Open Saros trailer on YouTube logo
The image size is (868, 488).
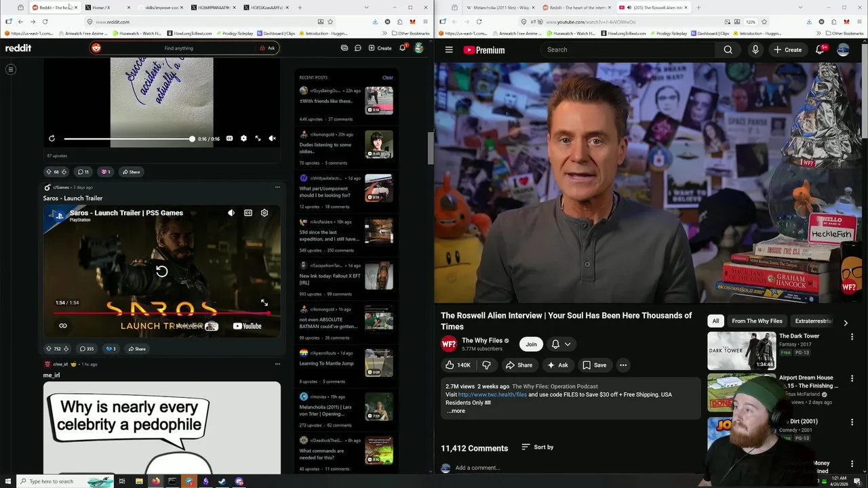pyautogui.click(x=248, y=326)
